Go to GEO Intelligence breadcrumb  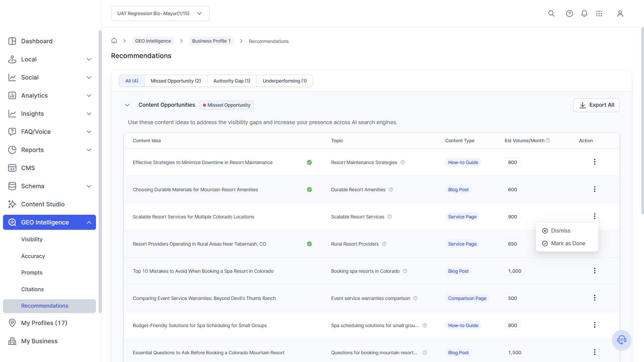[153, 41]
